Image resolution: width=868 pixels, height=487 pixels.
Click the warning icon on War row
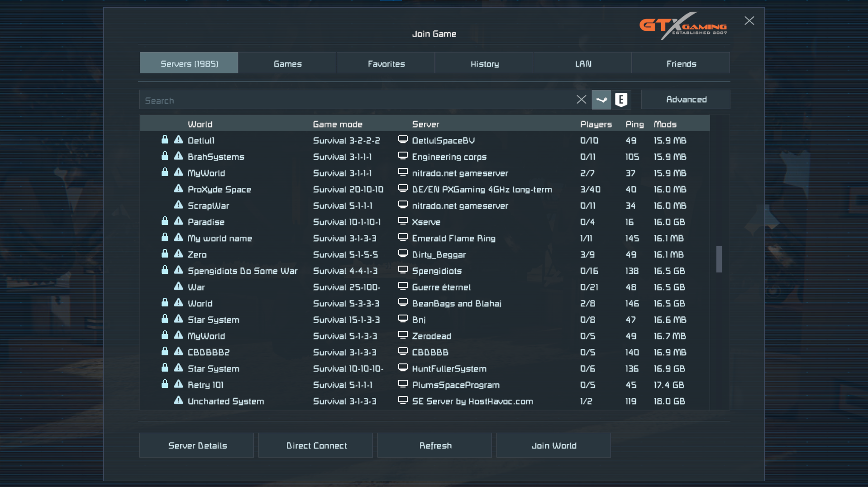(179, 286)
